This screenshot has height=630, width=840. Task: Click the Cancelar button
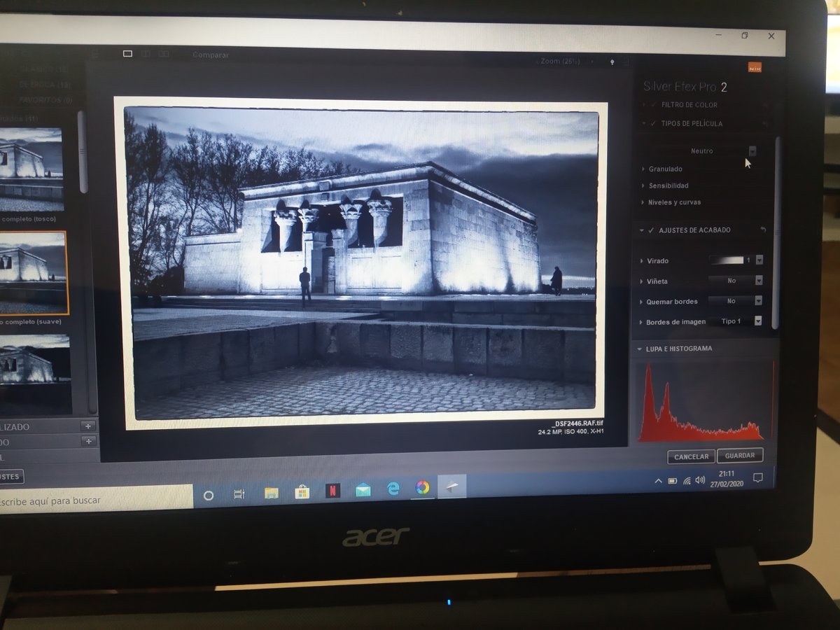[x=692, y=456]
